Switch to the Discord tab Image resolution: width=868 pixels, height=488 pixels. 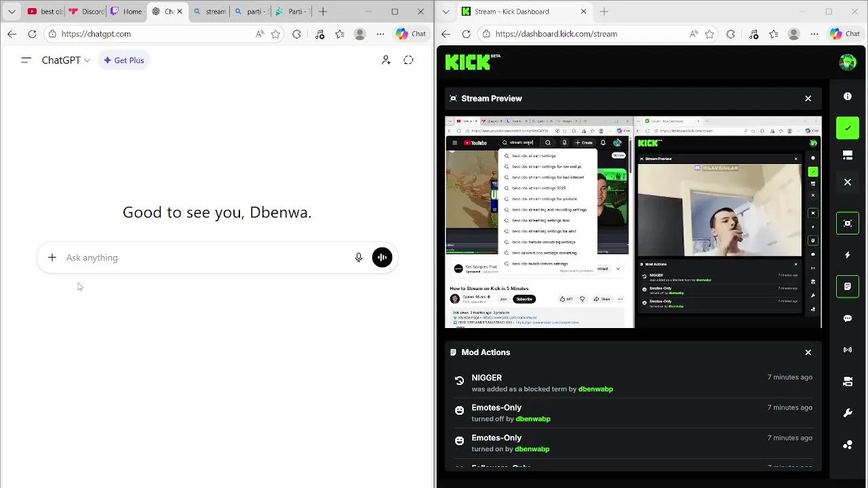click(x=87, y=12)
